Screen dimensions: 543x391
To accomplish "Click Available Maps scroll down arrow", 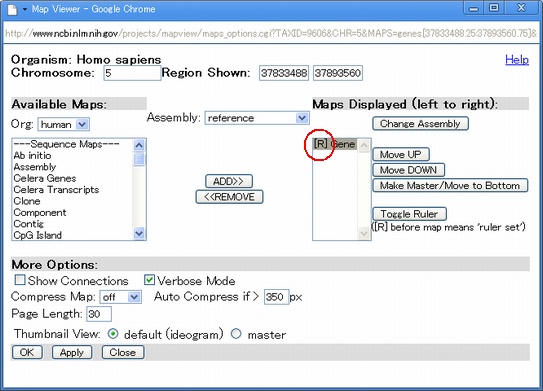I will [x=139, y=233].
